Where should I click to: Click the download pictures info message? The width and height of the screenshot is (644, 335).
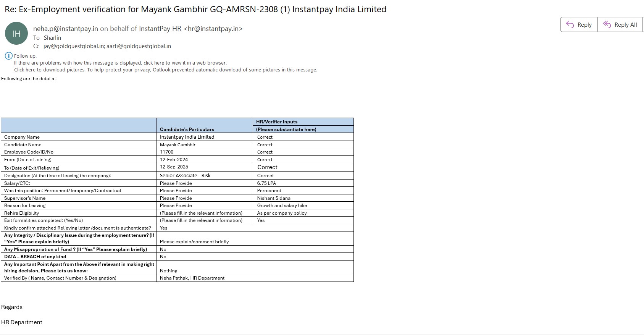coord(166,70)
